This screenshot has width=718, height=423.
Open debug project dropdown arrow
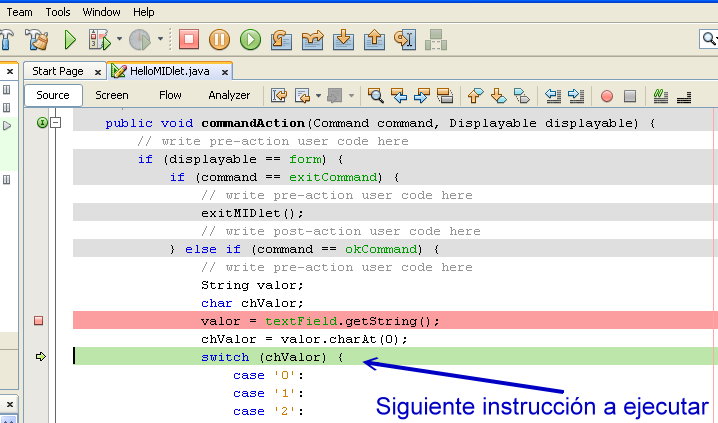pyautogui.click(x=120, y=39)
